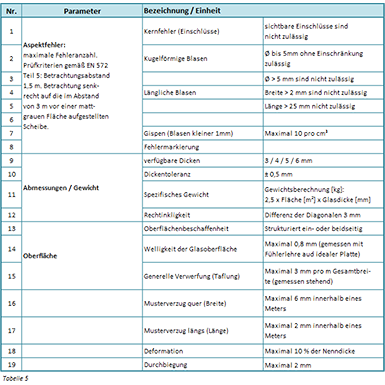Select row number '19' cell
385x385 pixels.
tap(11, 365)
